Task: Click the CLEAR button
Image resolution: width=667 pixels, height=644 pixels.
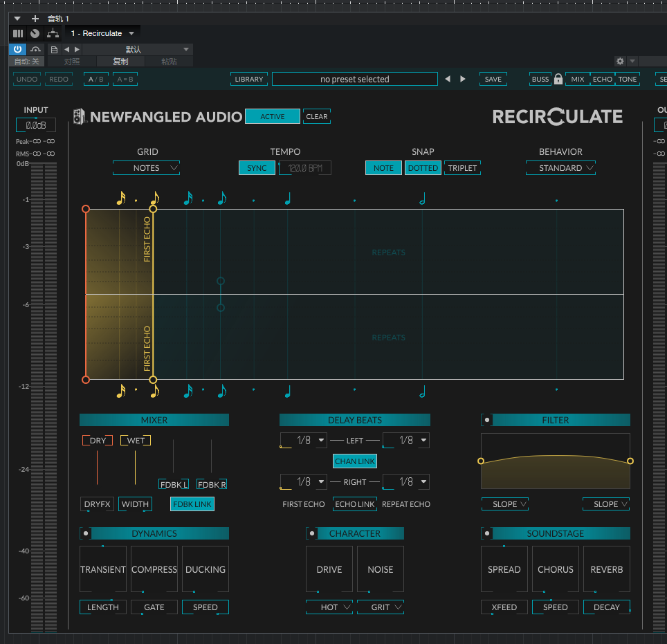Action: pyautogui.click(x=317, y=116)
